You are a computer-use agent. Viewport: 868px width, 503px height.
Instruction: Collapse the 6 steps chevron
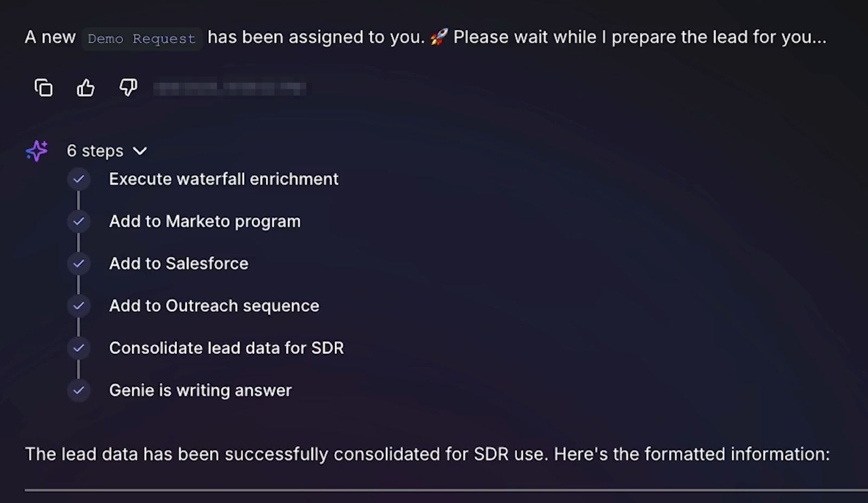[140, 151]
